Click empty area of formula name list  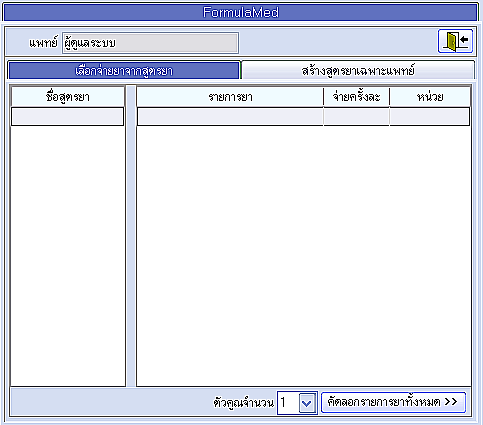[68, 256]
